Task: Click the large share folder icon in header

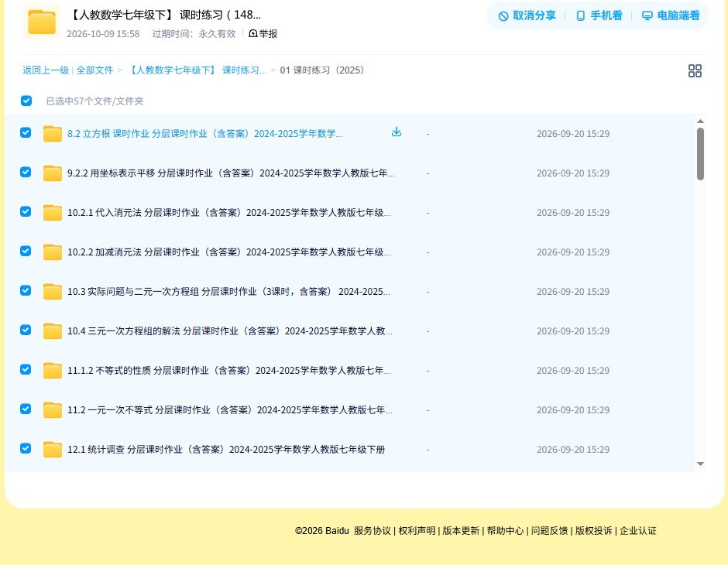Action: pyautogui.click(x=42, y=22)
